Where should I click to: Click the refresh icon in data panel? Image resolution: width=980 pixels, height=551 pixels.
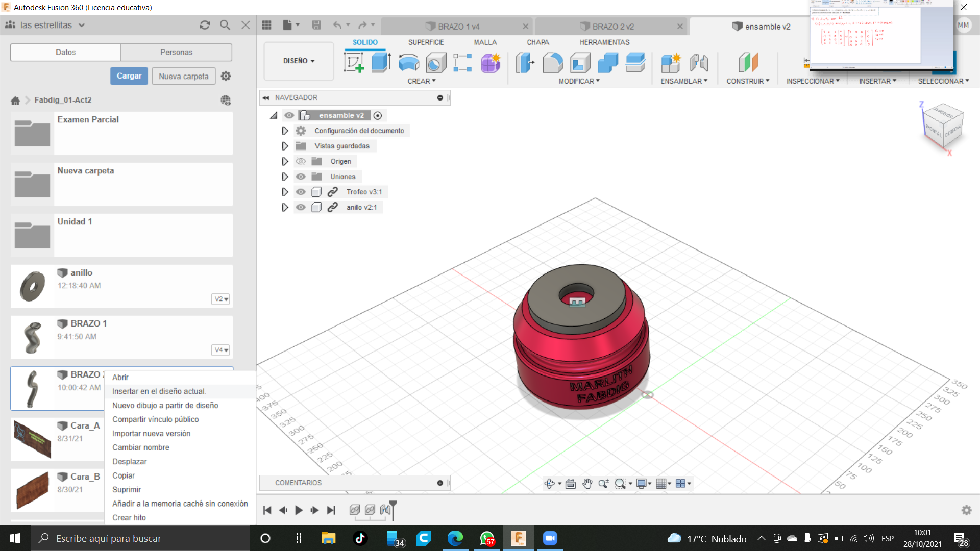click(x=205, y=25)
